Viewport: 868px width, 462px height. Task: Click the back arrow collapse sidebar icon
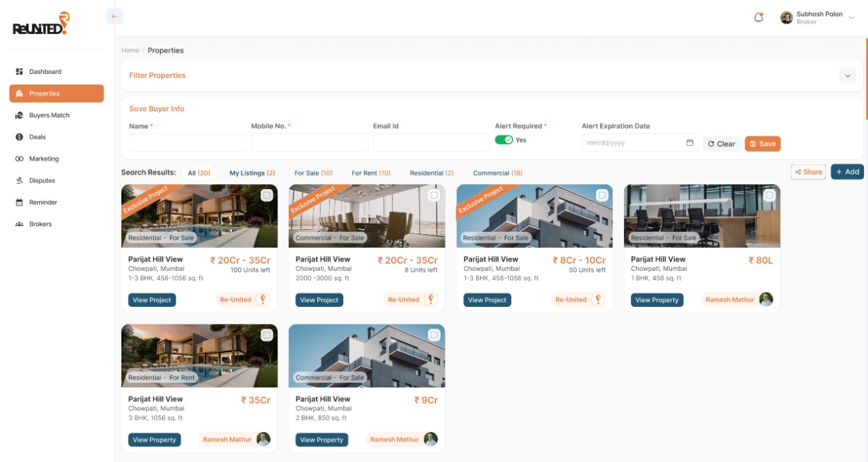click(114, 16)
